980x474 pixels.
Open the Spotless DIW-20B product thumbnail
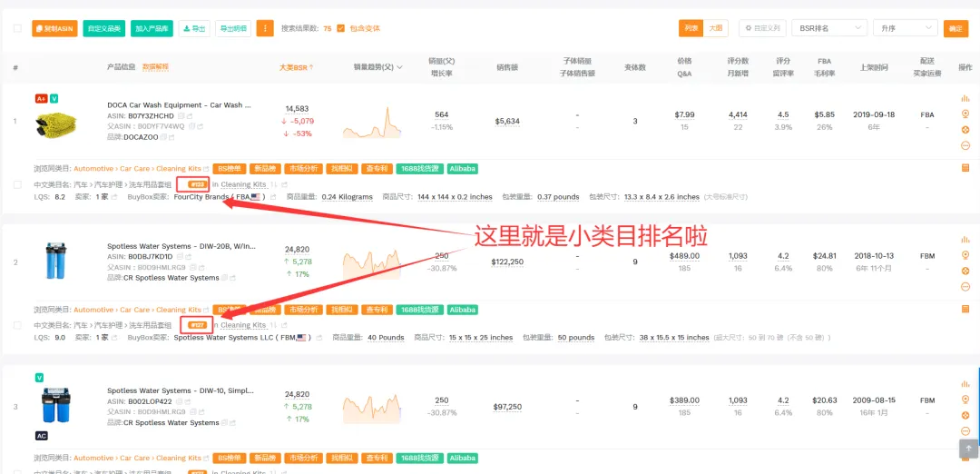tap(55, 262)
